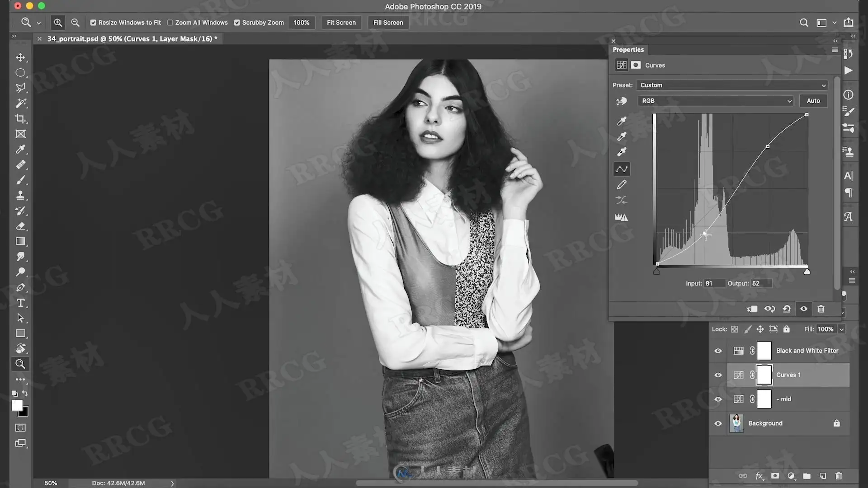Screen dimensions: 868x488
Task: Hide the Black and White Filter layer
Action: tap(718, 351)
